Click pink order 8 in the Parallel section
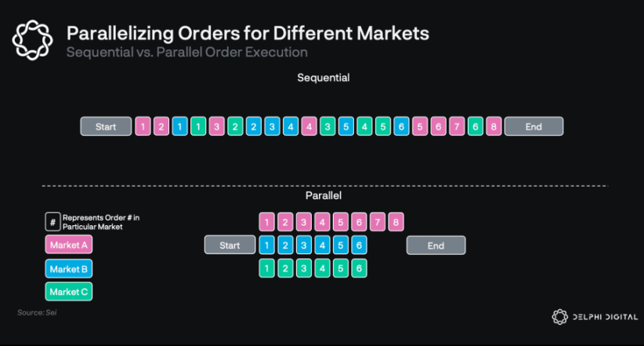 pos(396,222)
